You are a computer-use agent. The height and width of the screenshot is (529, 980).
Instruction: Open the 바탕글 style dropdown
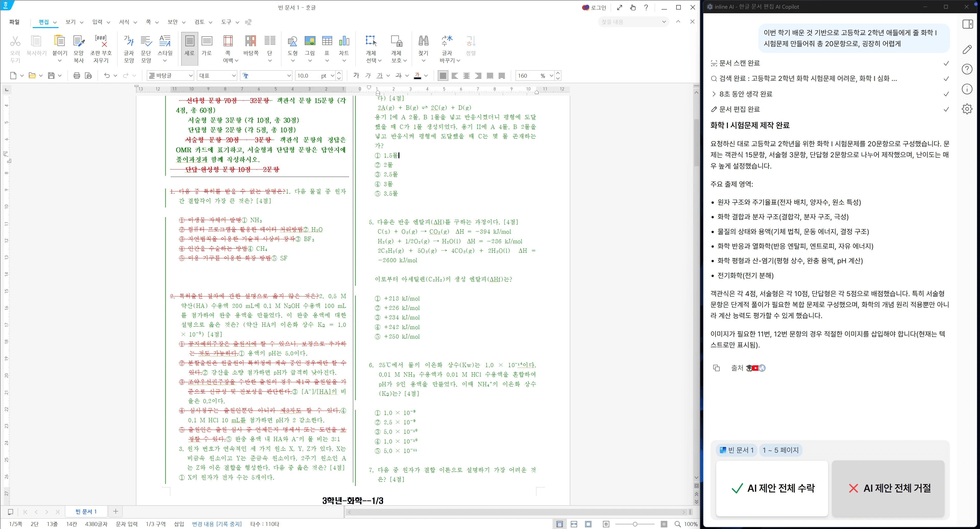[170, 76]
